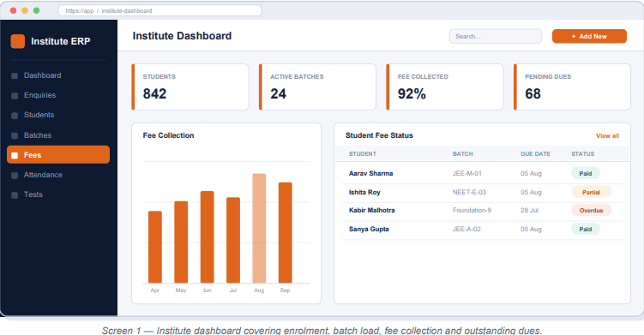
Task: Click the Partial status badge
Action: 591,192
